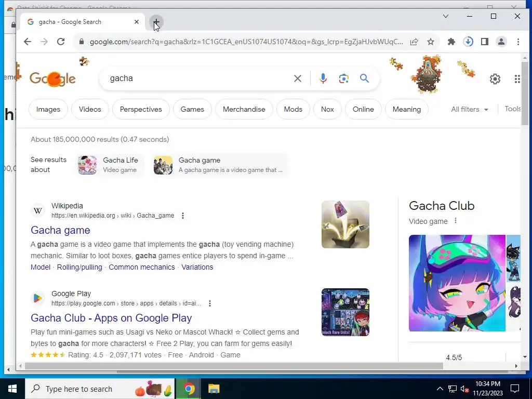532x399 pixels.
Task: Select the Mods filter chip
Action: 293,109
